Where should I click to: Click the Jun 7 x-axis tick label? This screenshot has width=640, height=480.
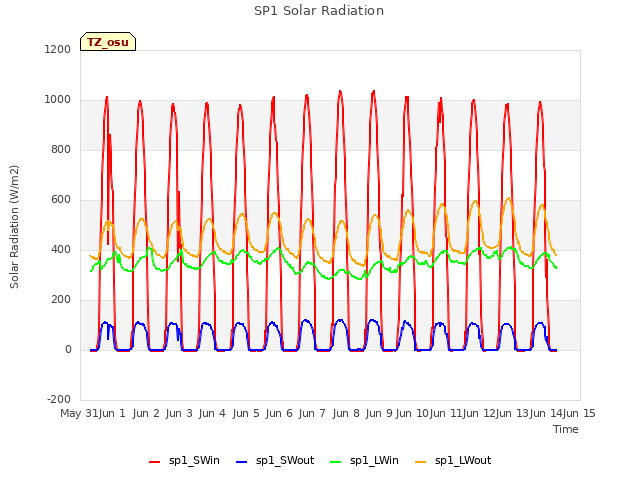pos(312,413)
